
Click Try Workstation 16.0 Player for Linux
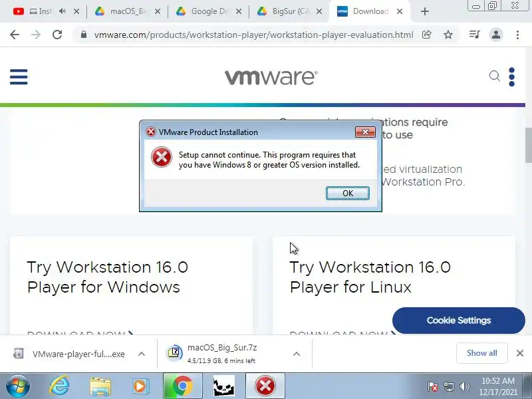point(370,277)
